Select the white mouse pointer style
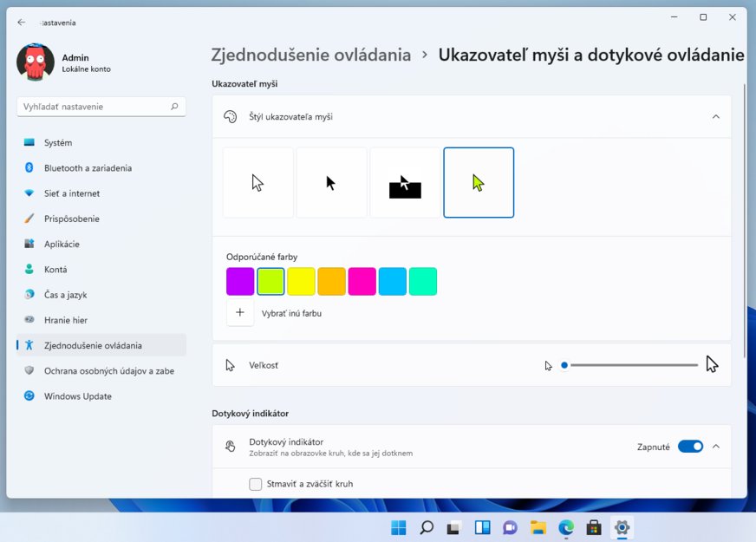The height and width of the screenshot is (542, 756). click(x=257, y=182)
